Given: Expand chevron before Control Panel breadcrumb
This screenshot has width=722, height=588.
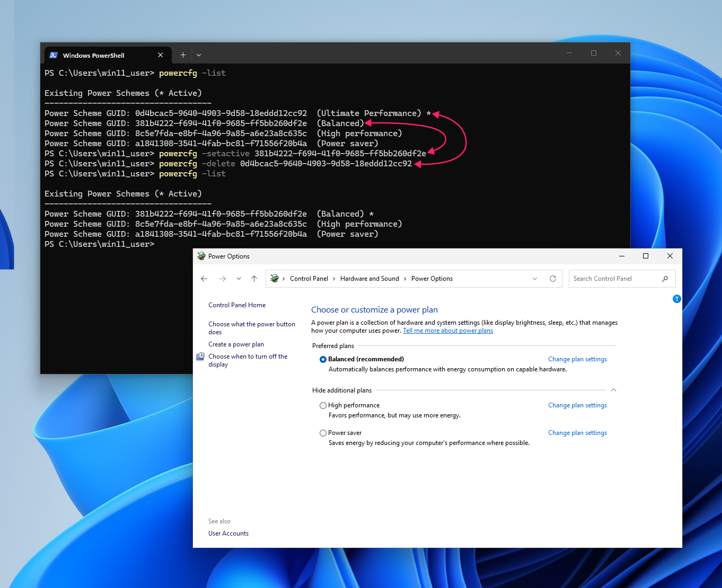Looking at the screenshot, I should coord(284,279).
